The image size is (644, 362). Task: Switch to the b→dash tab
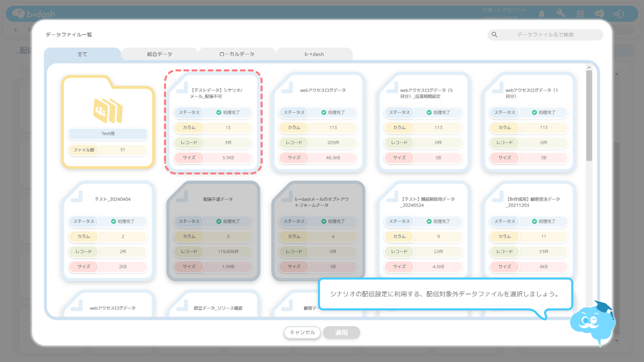314,54
